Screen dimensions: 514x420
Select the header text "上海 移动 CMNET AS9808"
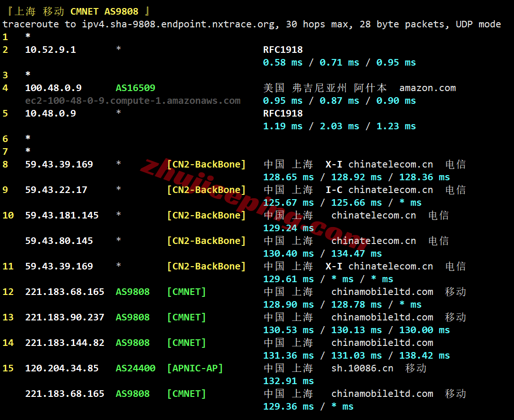pos(76,11)
